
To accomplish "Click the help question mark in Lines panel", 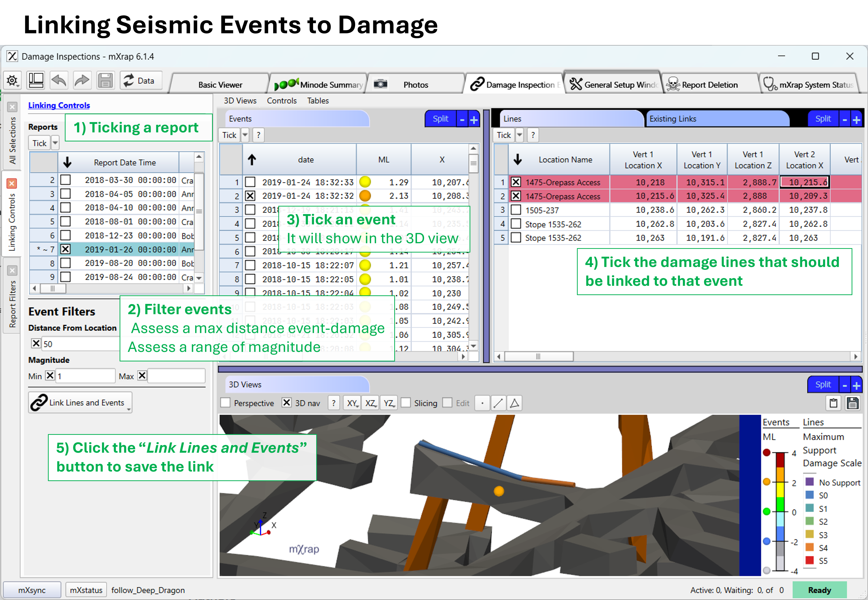I will (x=533, y=135).
